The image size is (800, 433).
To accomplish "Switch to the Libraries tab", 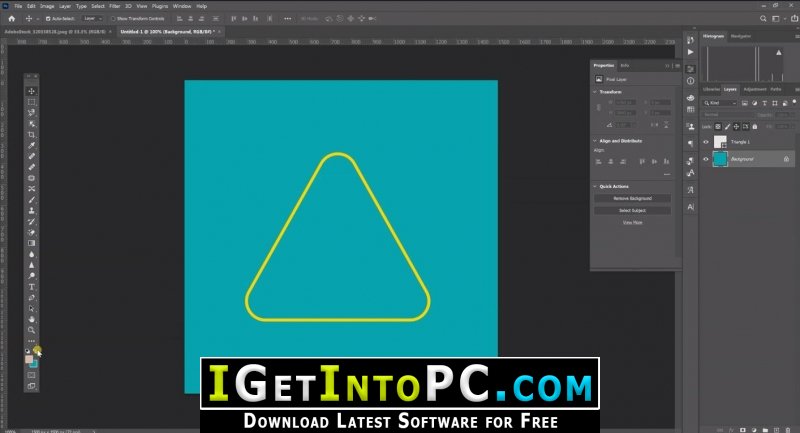I will pyautogui.click(x=712, y=89).
